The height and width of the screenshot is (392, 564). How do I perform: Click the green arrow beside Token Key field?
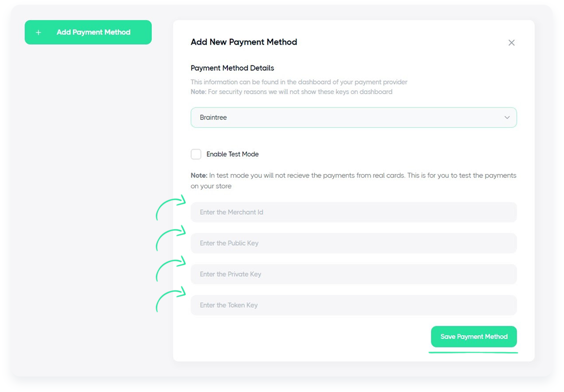171,299
